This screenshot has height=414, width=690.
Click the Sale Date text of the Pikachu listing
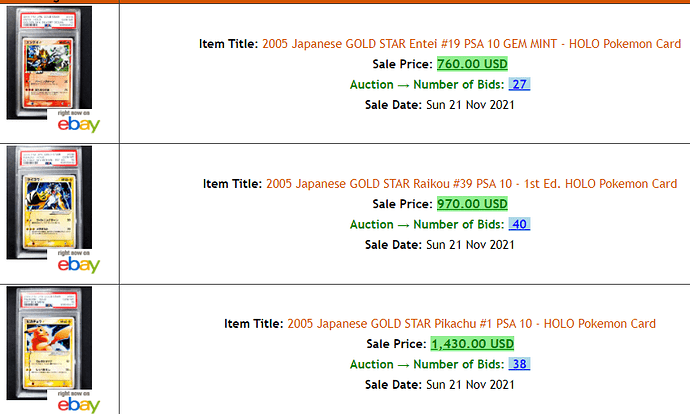point(440,385)
